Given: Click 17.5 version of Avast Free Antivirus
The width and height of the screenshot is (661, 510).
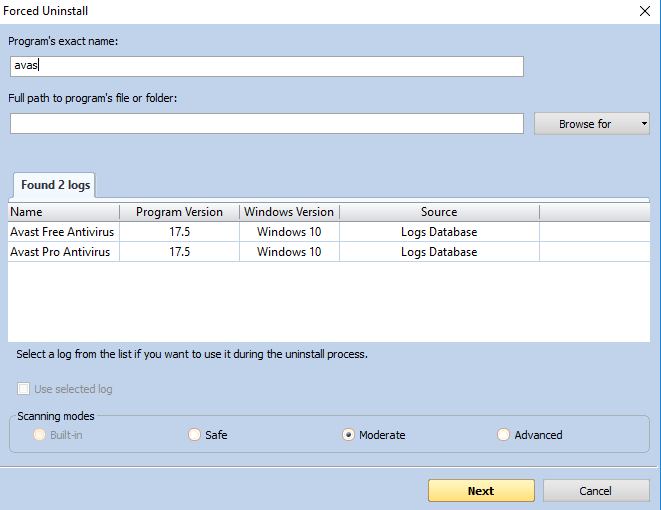Looking at the screenshot, I should coord(180,232).
